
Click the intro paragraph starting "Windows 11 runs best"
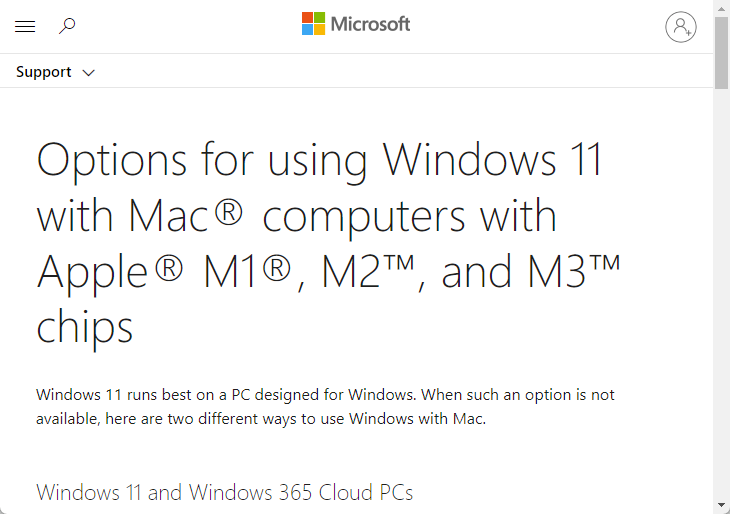click(325, 407)
